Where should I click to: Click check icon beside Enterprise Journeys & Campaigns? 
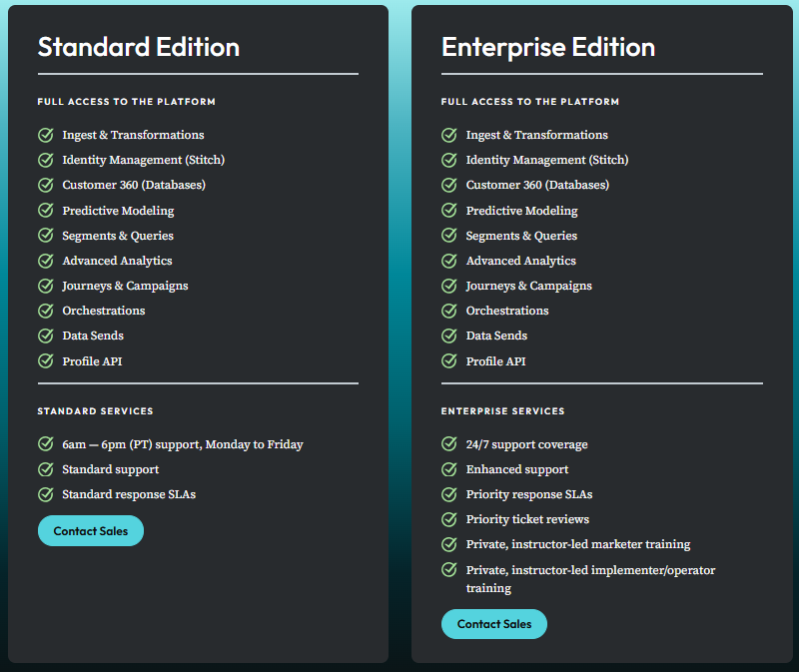(x=449, y=286)
